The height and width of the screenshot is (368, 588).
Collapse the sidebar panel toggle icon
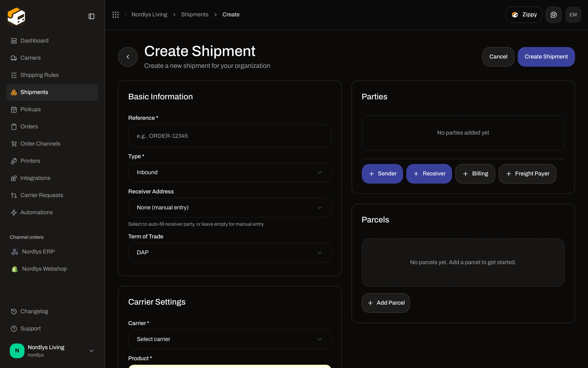point(91,16)
